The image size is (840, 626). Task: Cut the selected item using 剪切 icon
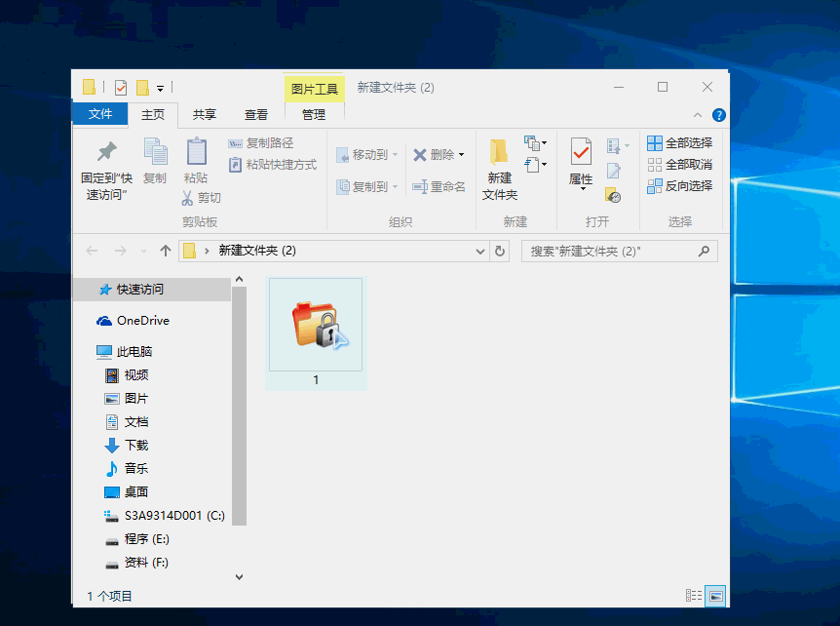[202, 197]
